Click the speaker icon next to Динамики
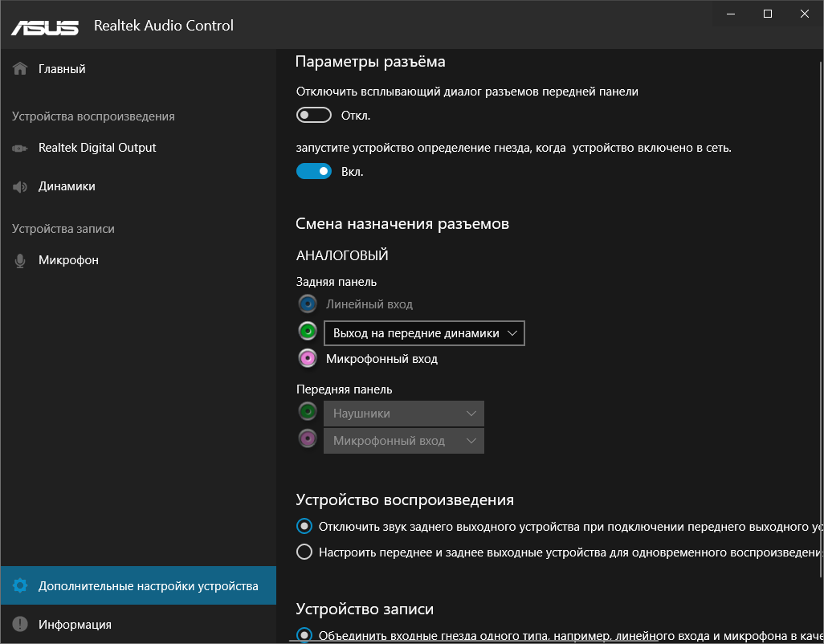824x644 pixels. pyautogui.click(x=20, y=186)
